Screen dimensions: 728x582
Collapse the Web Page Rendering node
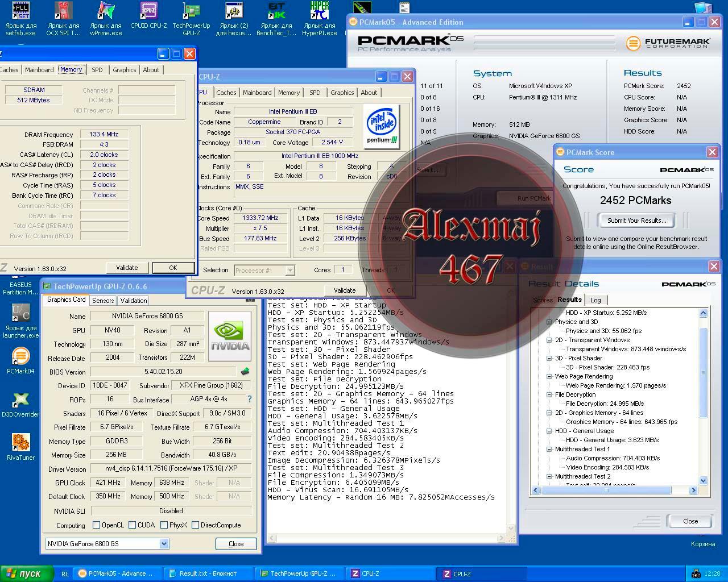pyautogui.click(x=549, y=376)
